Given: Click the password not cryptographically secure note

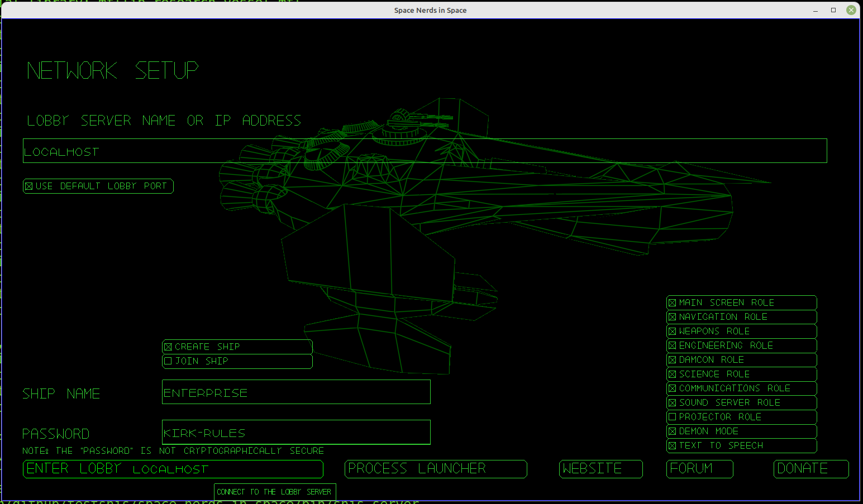Looking at the screenshot, I should click(x=173, y=450).
